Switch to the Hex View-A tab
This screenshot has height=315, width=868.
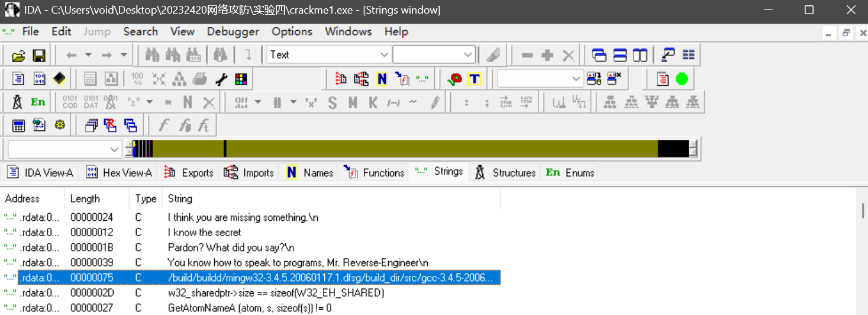coord(120,173)
